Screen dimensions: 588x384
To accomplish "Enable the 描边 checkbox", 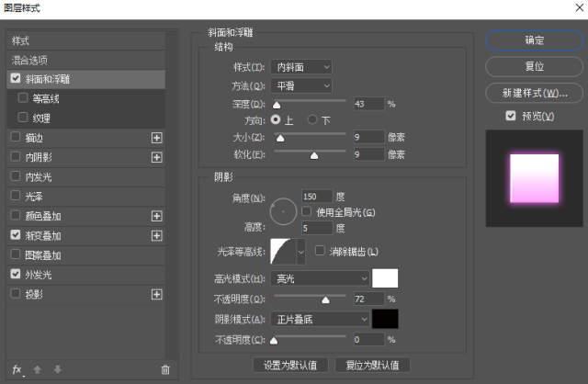I will [16, 137].
